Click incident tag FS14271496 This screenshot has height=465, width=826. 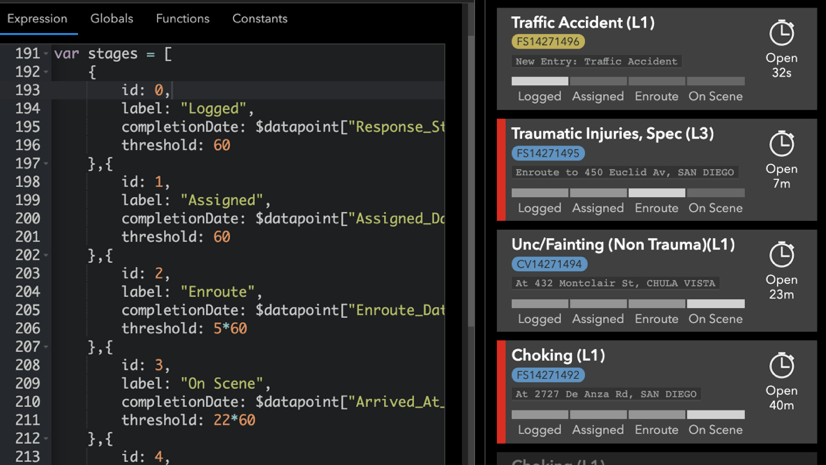[548, 42]
